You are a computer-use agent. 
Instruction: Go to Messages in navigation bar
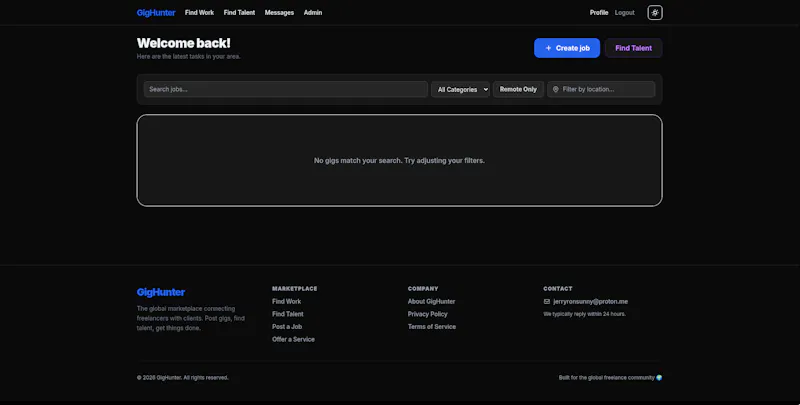pyautogui.click(x=279, y=13)
